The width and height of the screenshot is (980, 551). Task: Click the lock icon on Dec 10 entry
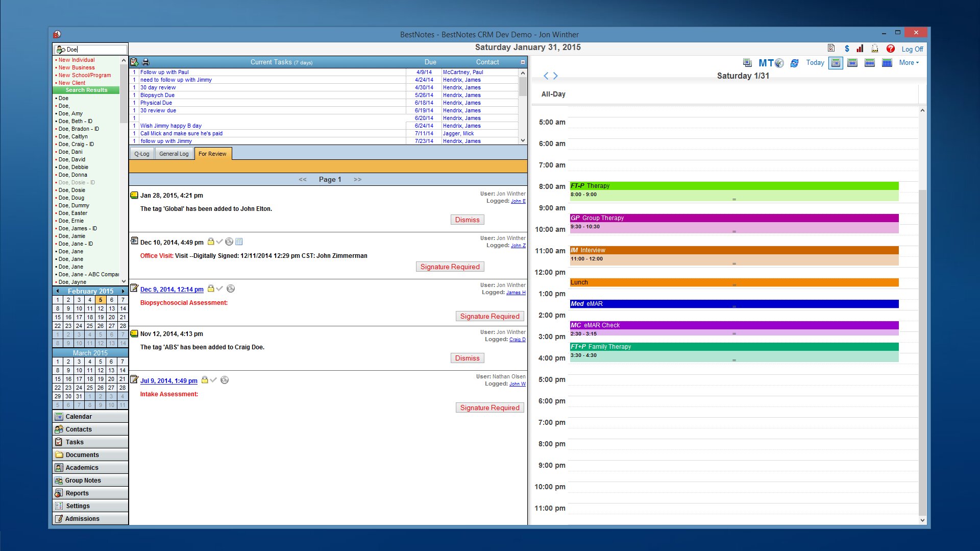coord(210,242)
